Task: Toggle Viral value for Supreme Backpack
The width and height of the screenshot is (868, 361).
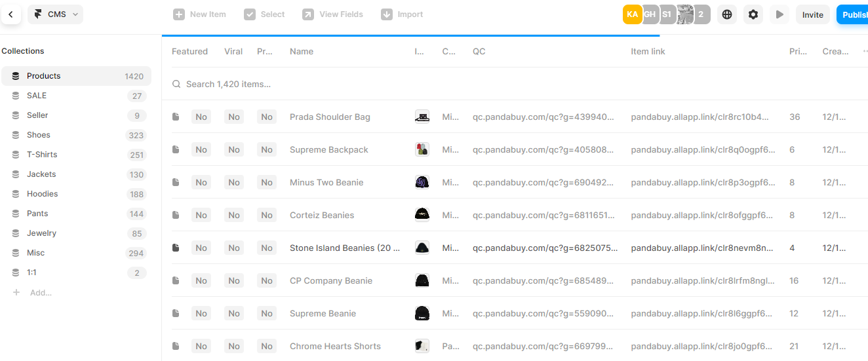Action: coord(234,150)
